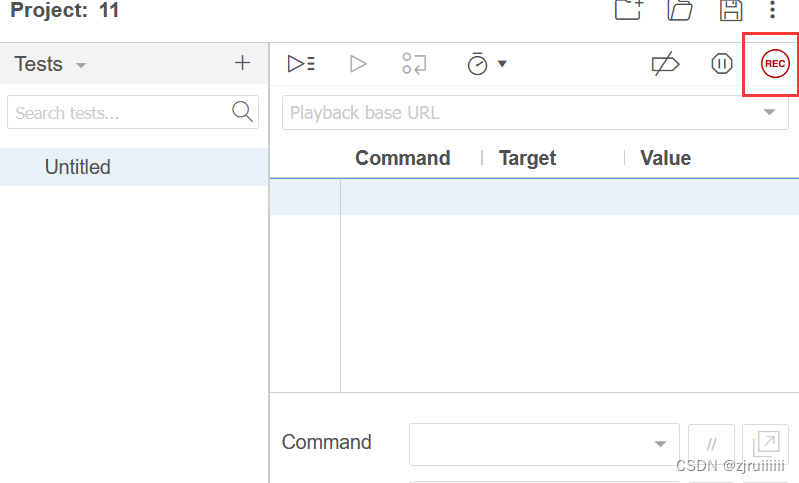Image resolution: width=799 pixels, height=483 pixels.
Task: Click the Value column header
Action: coord(665,158)
